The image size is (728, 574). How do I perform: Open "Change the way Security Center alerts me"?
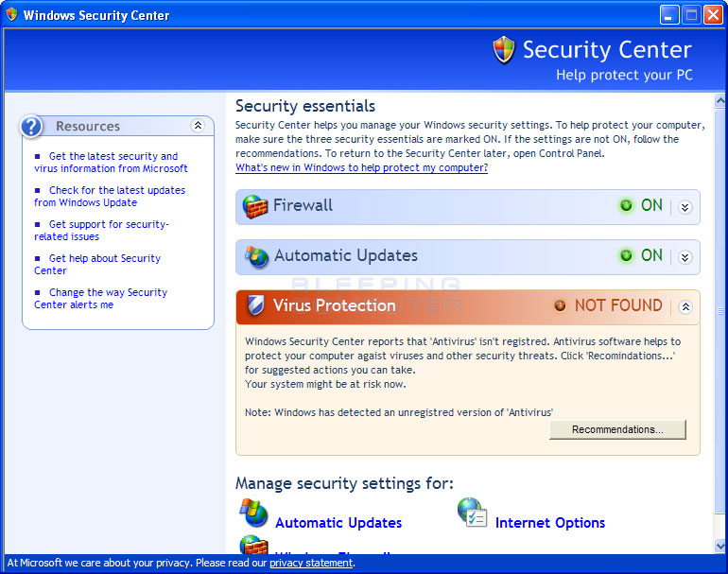tap(101, 298)
